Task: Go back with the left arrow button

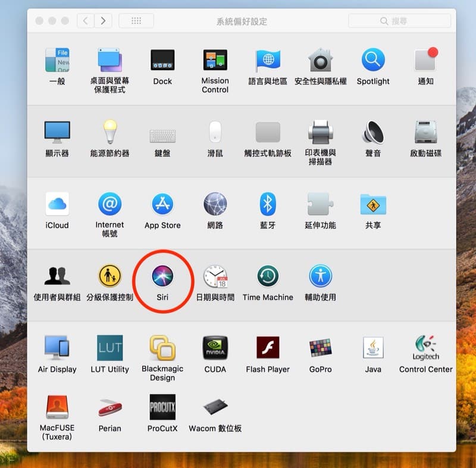Action: point(86,21)
